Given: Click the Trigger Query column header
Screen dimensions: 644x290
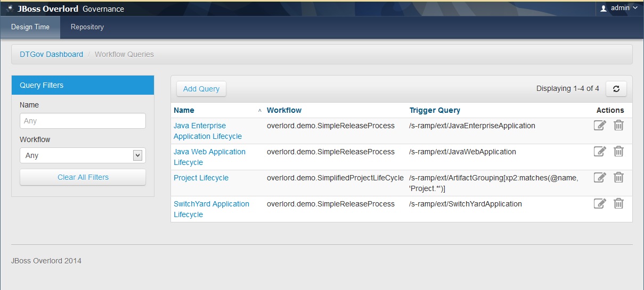Looking at the screenshot, I should click(435, 110).
